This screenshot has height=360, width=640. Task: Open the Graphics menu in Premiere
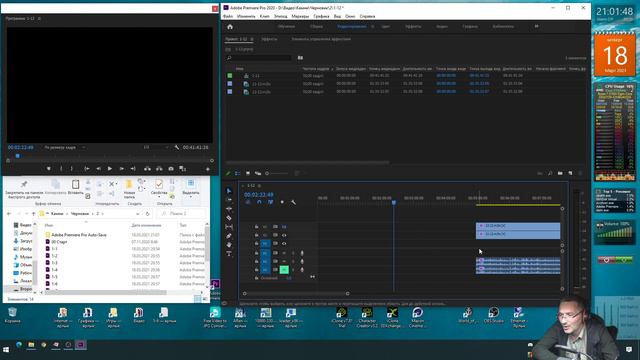[x=321, y=16]
